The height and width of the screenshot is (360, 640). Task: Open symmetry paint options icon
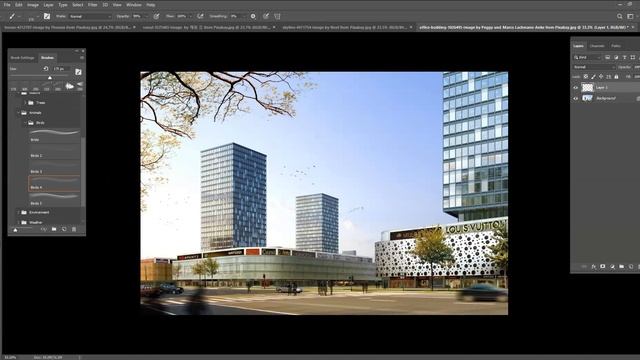[x=278, y=16]
